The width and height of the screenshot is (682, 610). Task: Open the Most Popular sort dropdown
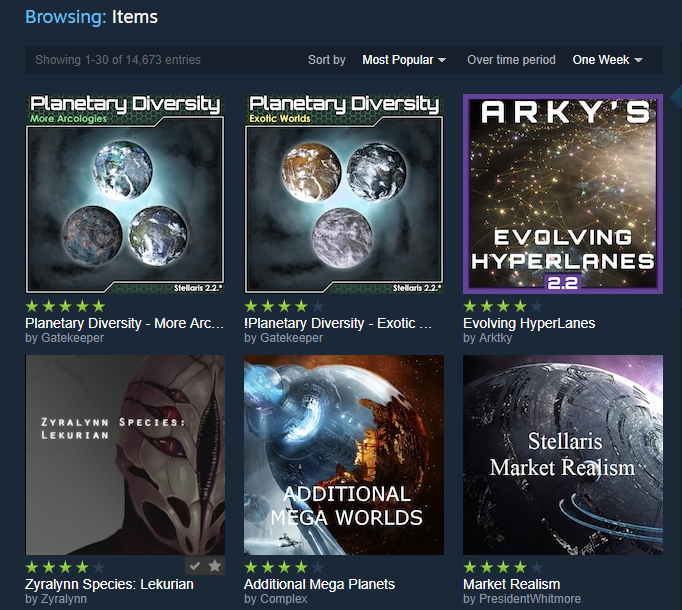[x=404, y=60]
